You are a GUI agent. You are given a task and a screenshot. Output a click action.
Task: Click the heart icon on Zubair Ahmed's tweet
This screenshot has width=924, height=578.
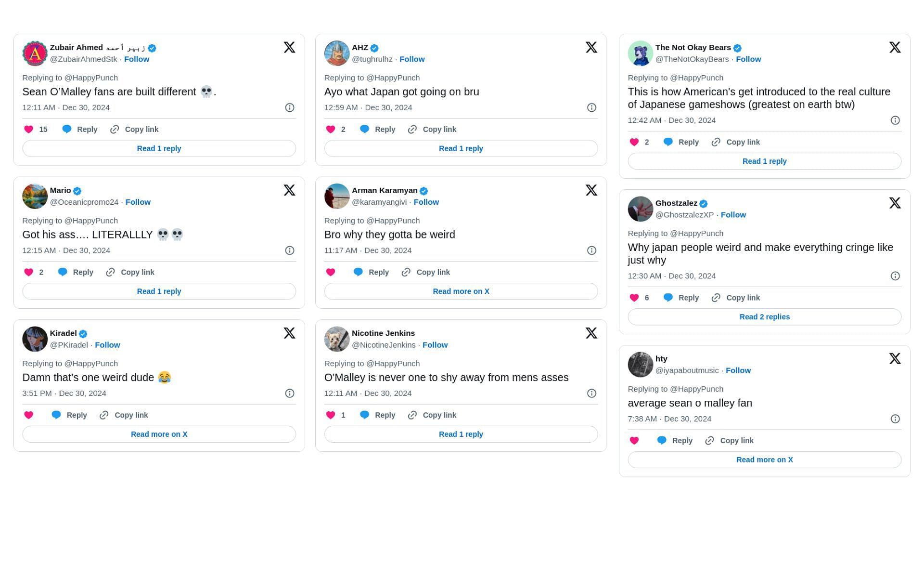[x=28, y=129]
